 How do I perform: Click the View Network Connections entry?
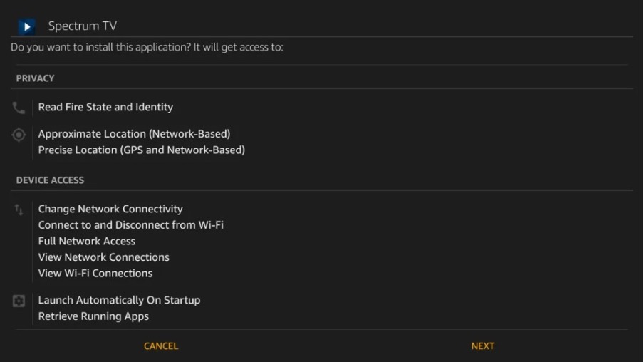point(104,257)
